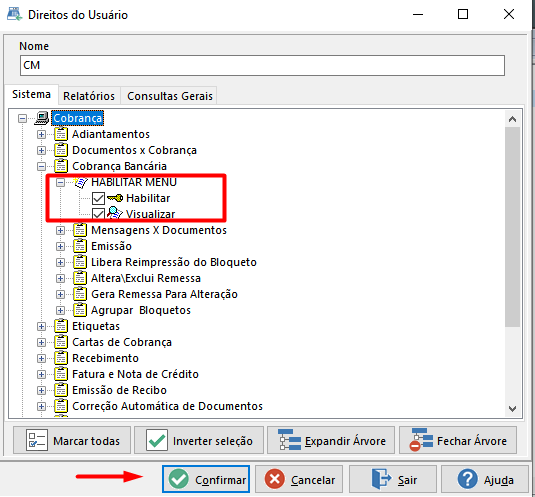
Task: Click the notepad icon next to Etiquetas
Action: click(61, 326)
